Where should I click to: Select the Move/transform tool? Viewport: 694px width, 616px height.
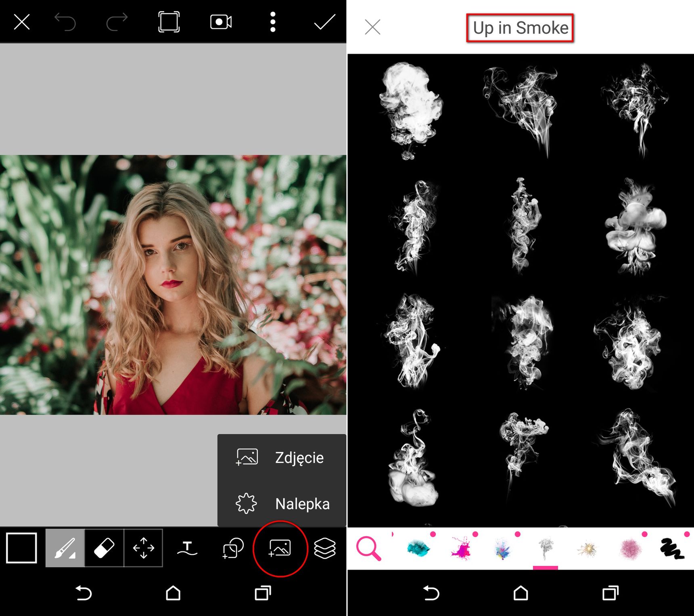coord(143,548)
